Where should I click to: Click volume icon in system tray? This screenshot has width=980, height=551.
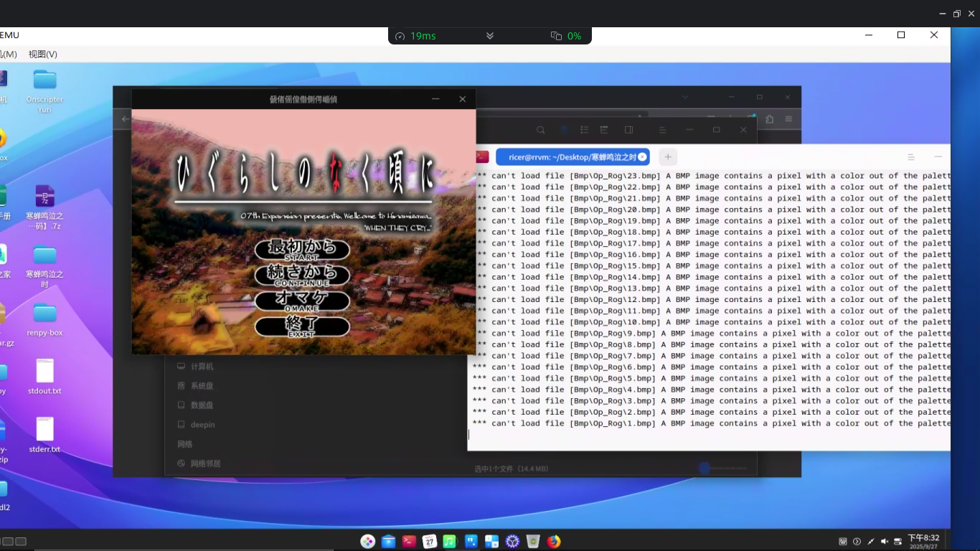coord(885,542)
